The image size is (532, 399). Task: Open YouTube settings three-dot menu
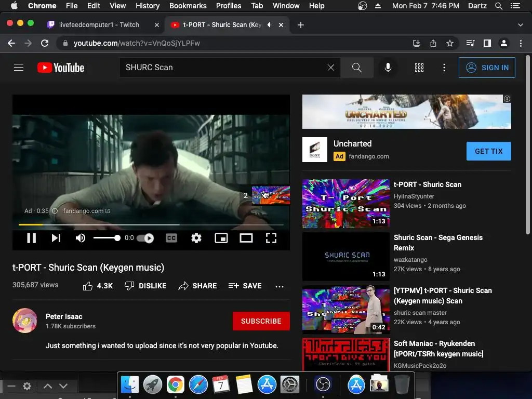(x=444, y=68)
